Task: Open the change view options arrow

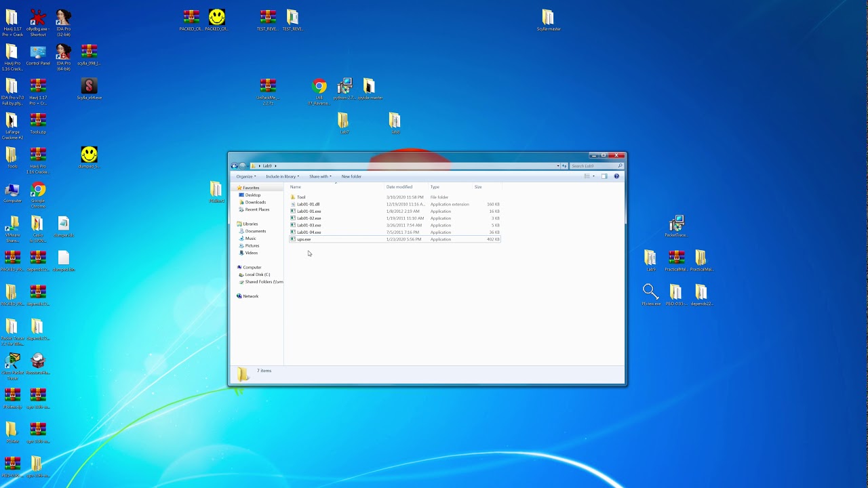Action: tap(593, 176)
